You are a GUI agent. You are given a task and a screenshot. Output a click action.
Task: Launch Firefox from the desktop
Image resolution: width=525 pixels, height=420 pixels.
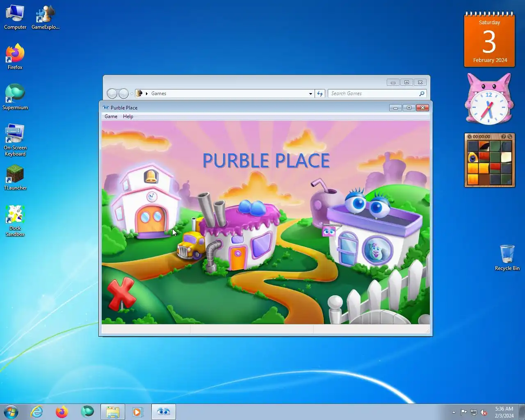tap(15, 57)
